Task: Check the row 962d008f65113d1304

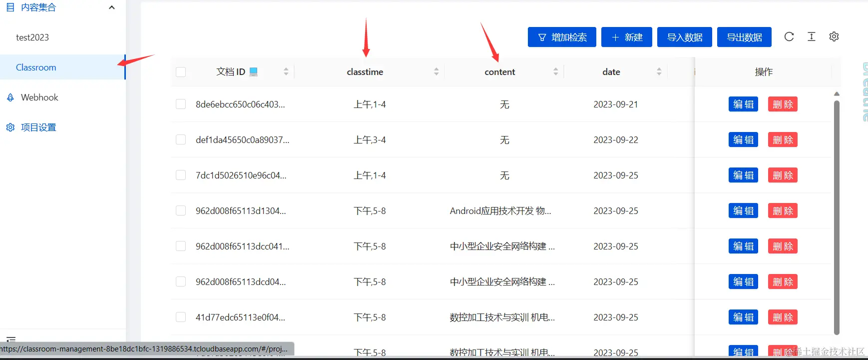Action: (181, 210)
